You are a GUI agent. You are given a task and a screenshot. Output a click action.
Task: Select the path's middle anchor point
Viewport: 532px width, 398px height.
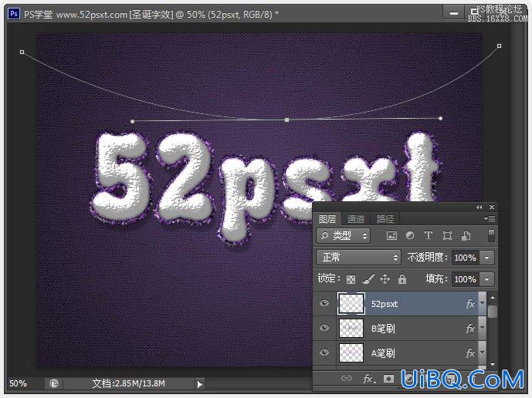286,120
